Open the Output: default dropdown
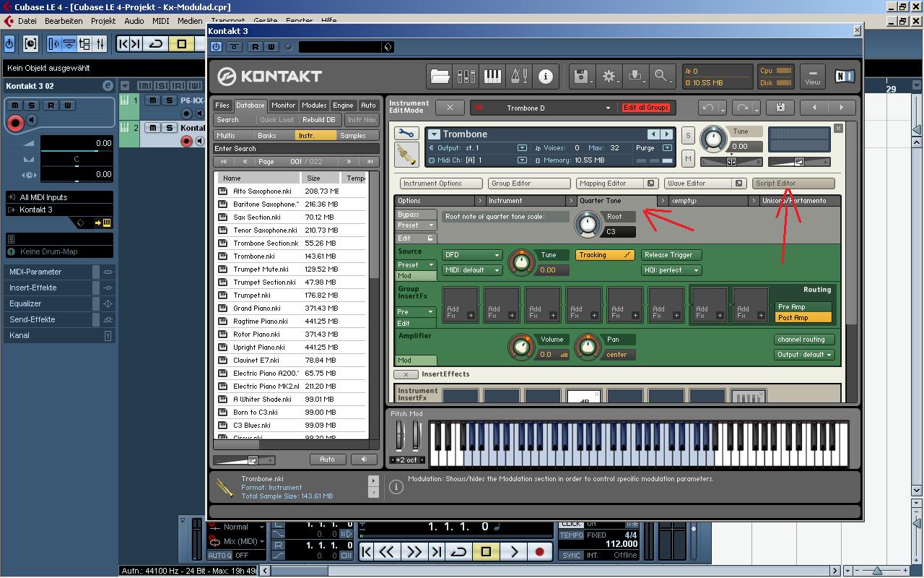This screenshot has width=924, height=578. click(804, 355)
